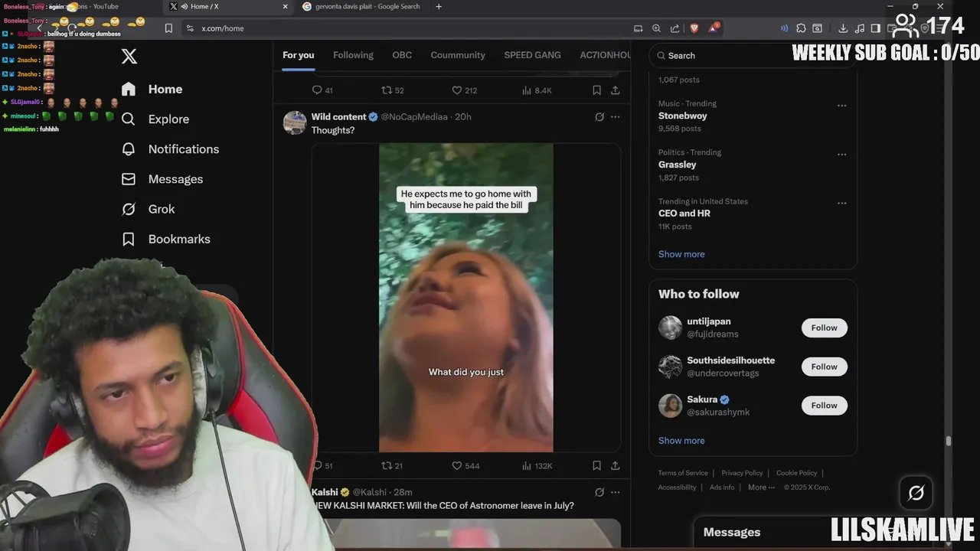Switch to the Community tab
Image resolution: width=980 pixels, height=551 pixels.
(x=458, y=55)
